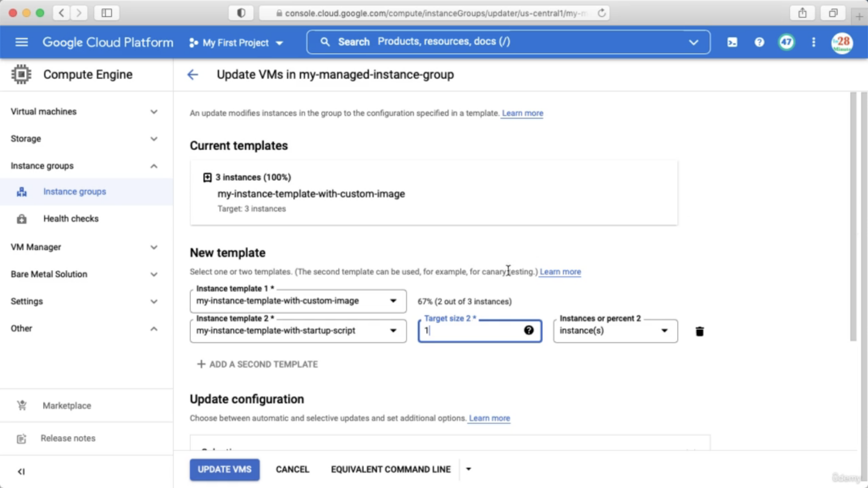Open notifications badge showing 47
Screen dimensions: 868x488
(786, 42)
